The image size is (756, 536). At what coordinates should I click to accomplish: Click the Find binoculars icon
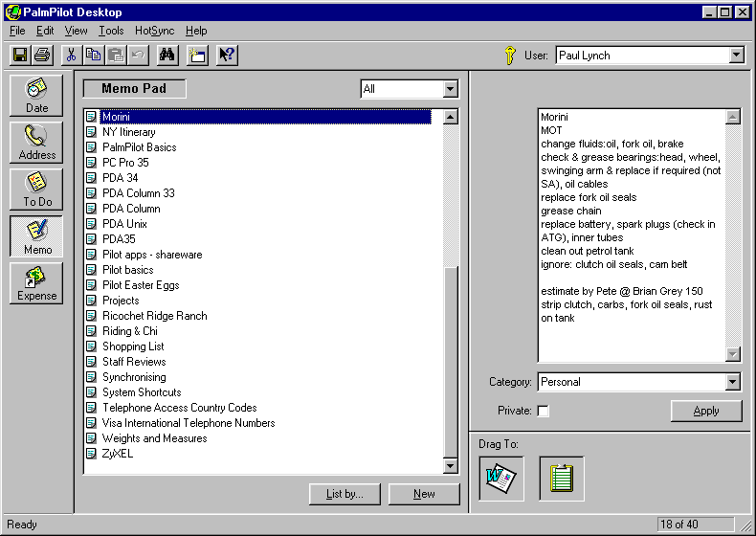pyautogui.click(x=167, y=55)
